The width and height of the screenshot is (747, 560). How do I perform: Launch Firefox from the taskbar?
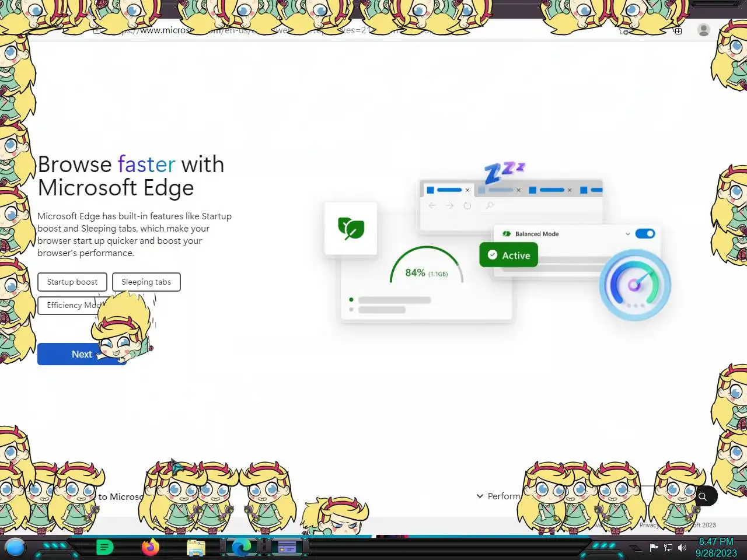tap(151, 548)
